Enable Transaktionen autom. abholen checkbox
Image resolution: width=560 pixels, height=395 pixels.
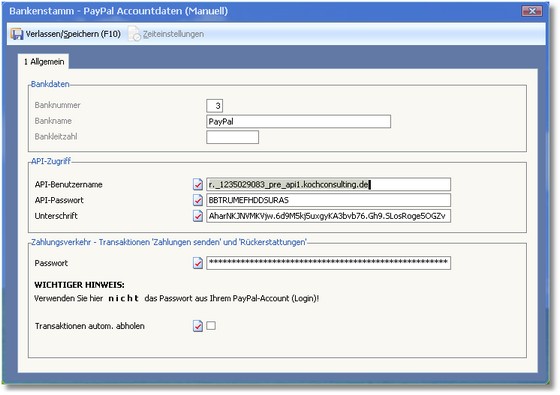point(211,325)
